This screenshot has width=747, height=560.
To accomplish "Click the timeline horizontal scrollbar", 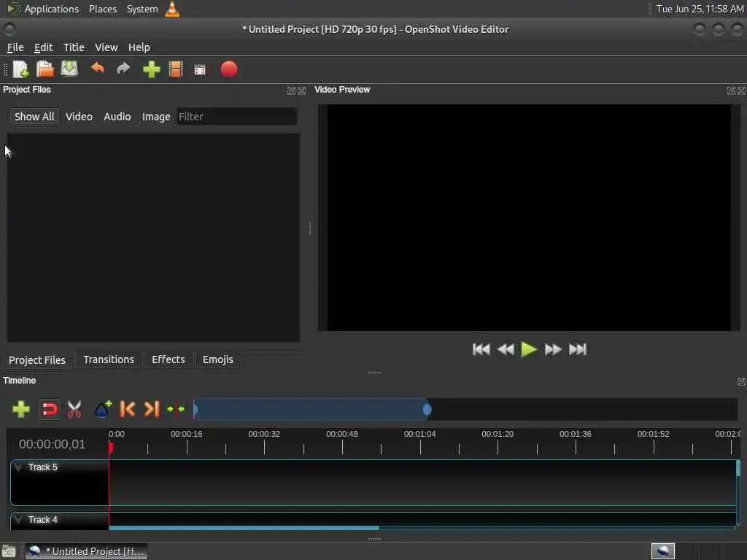I will (244, 528).
